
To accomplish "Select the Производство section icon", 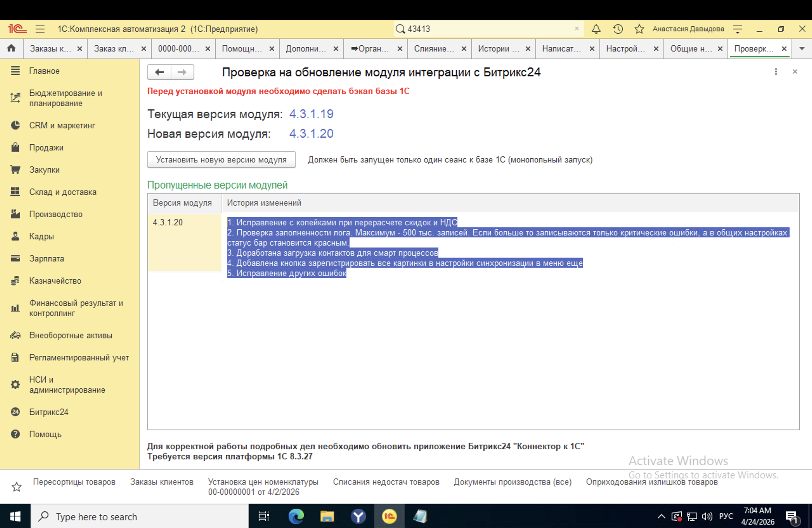I will [15, 214].
